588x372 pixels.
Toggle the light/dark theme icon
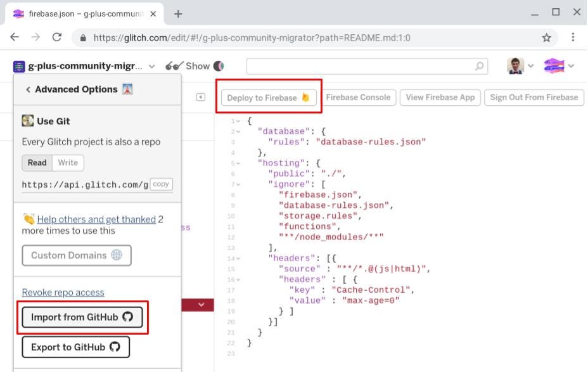point(219,66)
